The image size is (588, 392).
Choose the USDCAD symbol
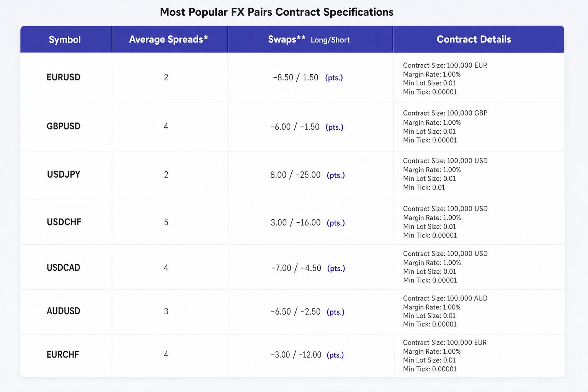click(x=64, y=268)
